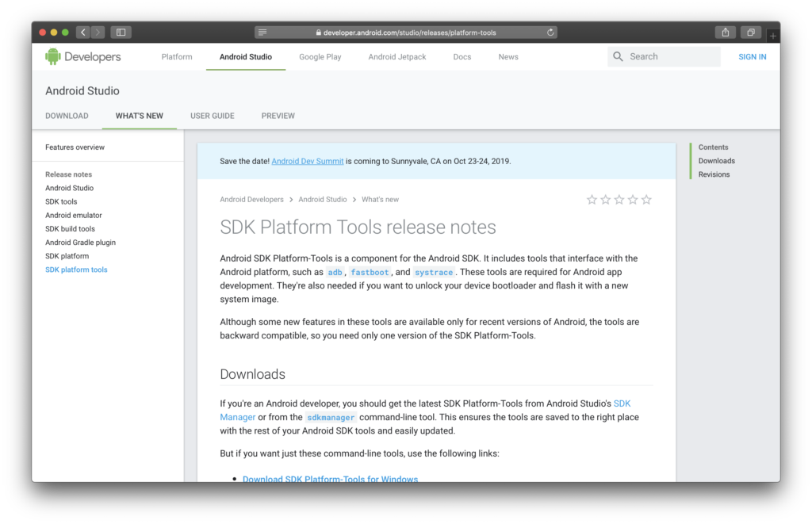The width and height of the screenshot is (812, 524).
Task: Focus the Search input field
Action: point(670,57)
